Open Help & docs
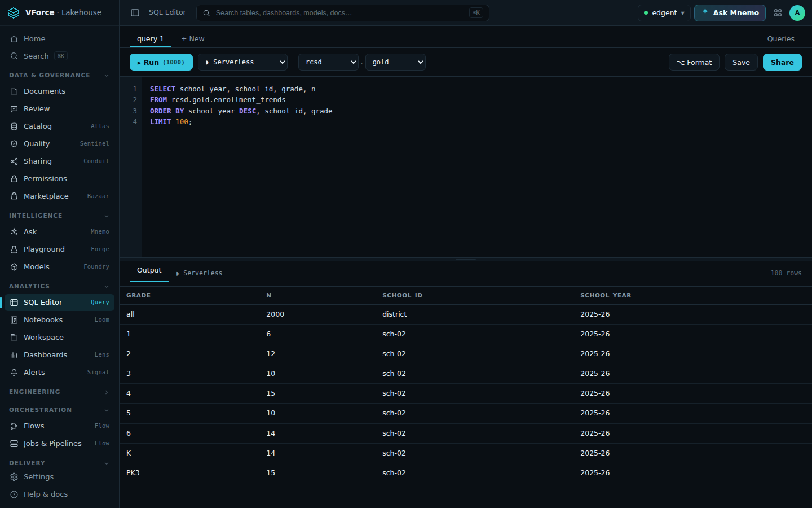The image size is (812, 508). pyautogui.click(x=59, y=494)
